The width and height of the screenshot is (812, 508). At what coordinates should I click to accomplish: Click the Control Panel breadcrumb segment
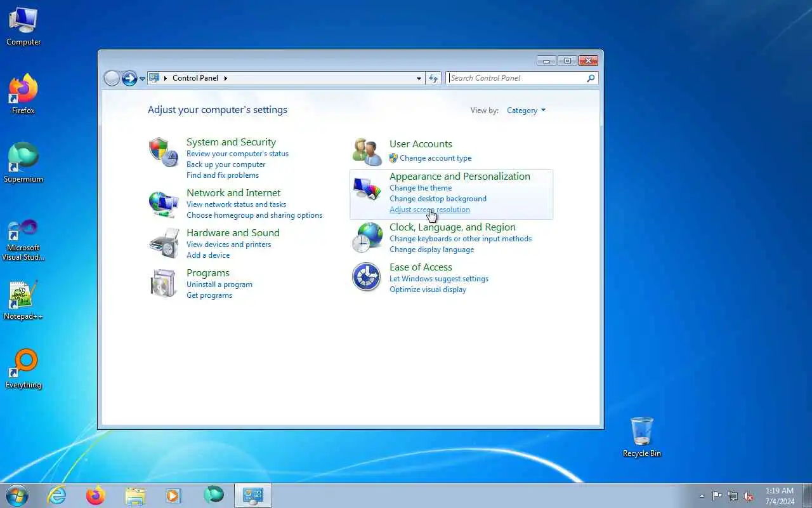pyautogui.click(x=195, y=78)
